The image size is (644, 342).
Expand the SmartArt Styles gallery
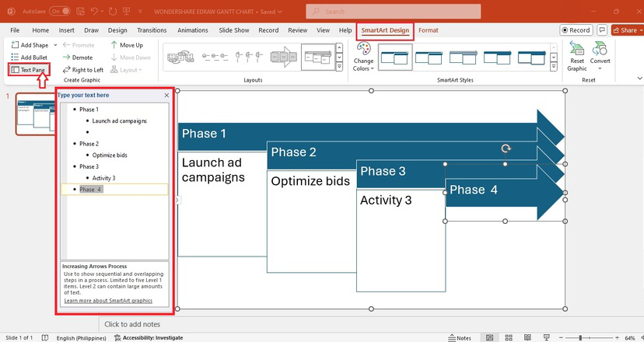tap(554, 67)
